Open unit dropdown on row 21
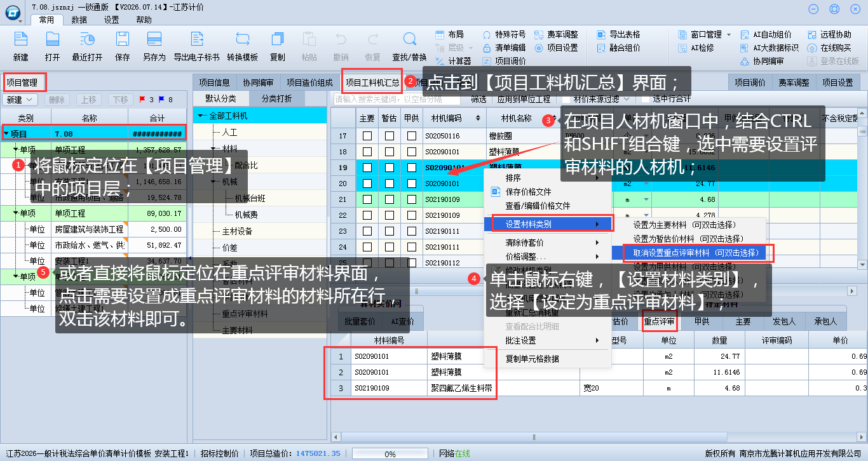The height and width of the screenshot is (461, 868). click(x=646, y=199)
